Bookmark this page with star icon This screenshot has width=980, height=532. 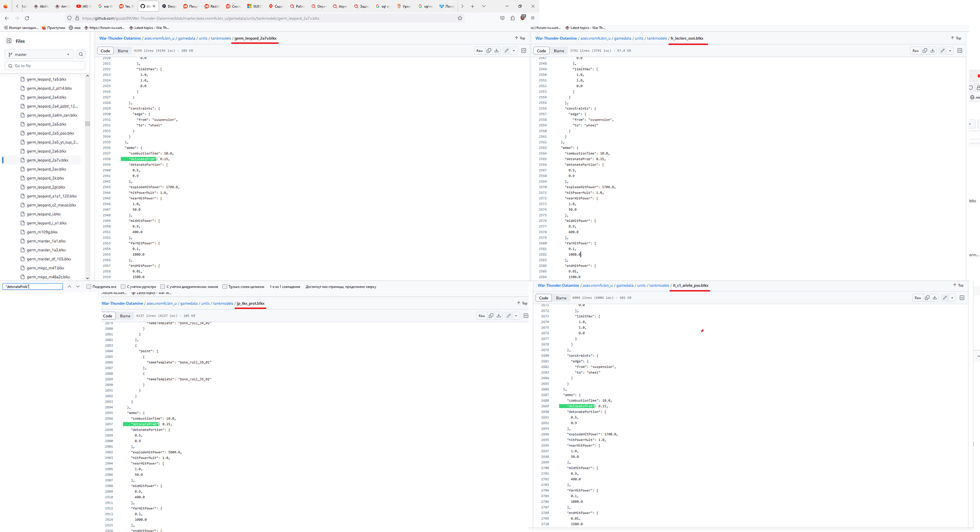pos(460,18)
